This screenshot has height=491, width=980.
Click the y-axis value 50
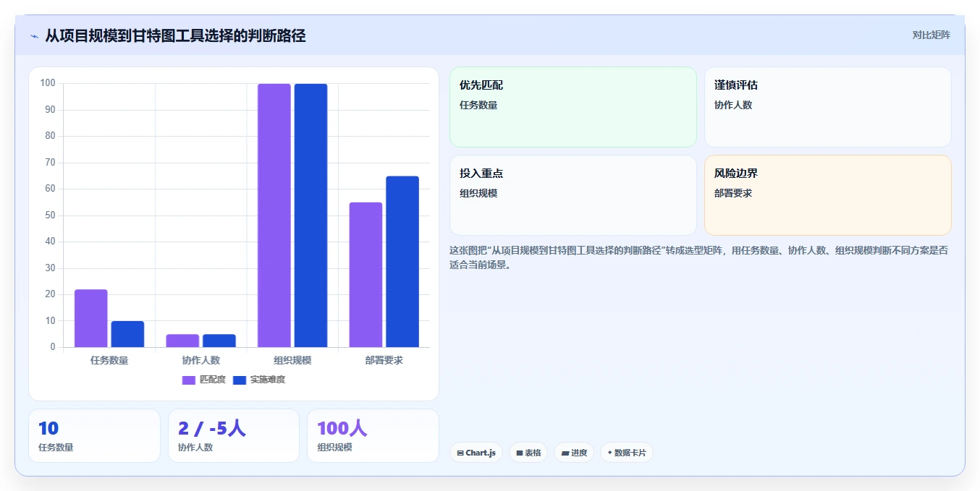coord(50,215)
